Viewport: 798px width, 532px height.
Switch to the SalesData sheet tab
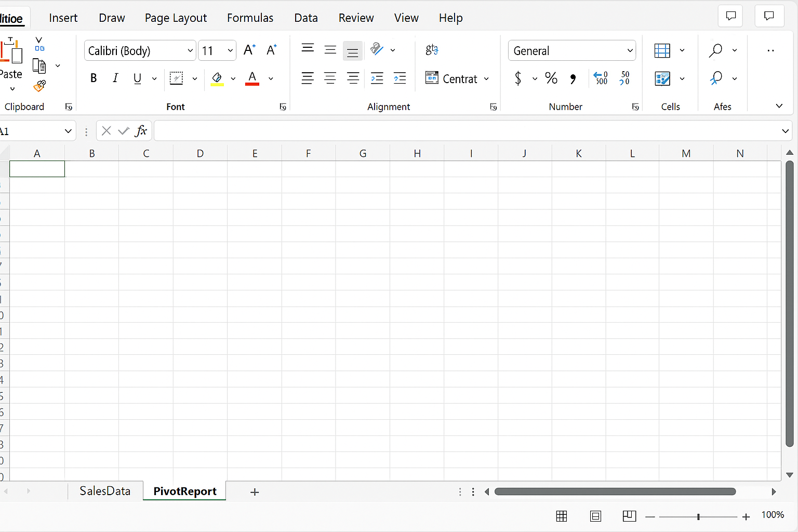coord(105,491)
